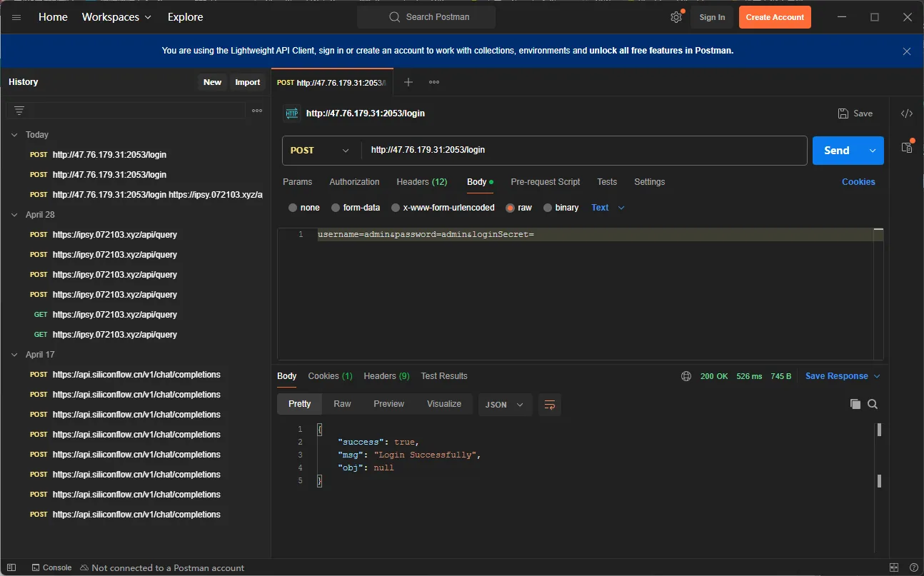Open the Raw response view tab

(342, 404)
